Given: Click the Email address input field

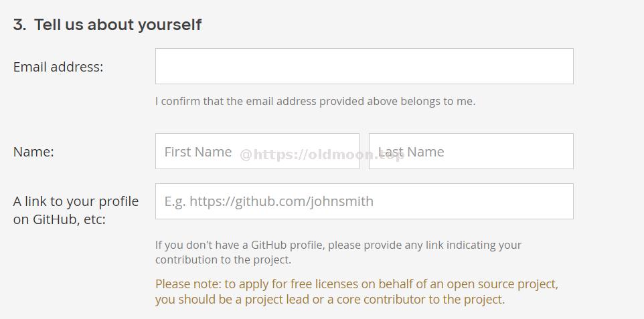Looking at the screenshot, I should [364, 66].
